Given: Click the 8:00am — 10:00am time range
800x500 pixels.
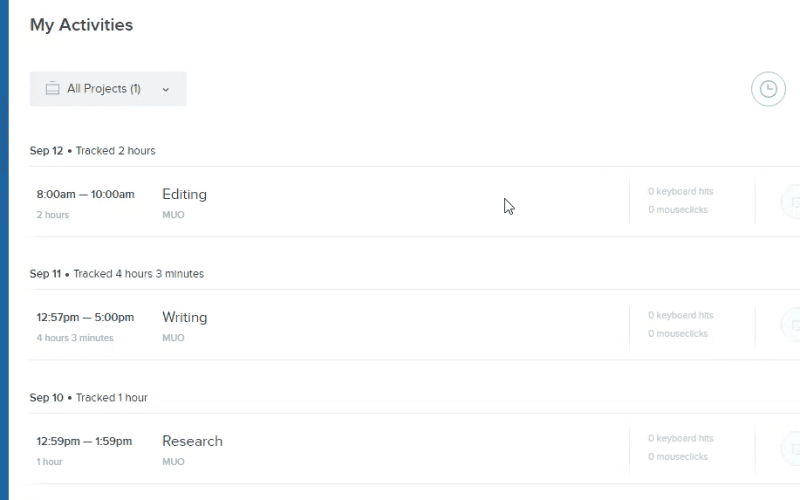Looking at the screenshot, I should point(85,194).
